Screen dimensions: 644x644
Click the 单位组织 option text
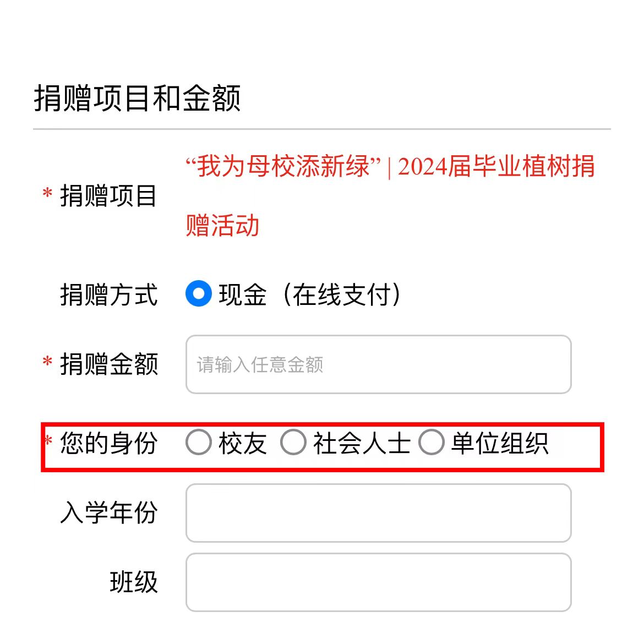tap(499, 443)
